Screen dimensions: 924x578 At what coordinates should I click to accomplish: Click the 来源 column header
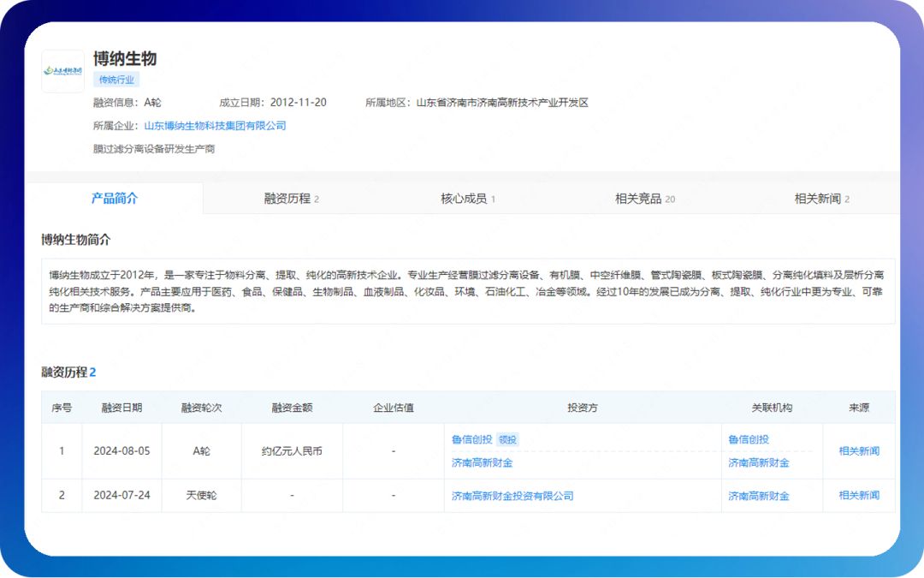tap(859, 408)
